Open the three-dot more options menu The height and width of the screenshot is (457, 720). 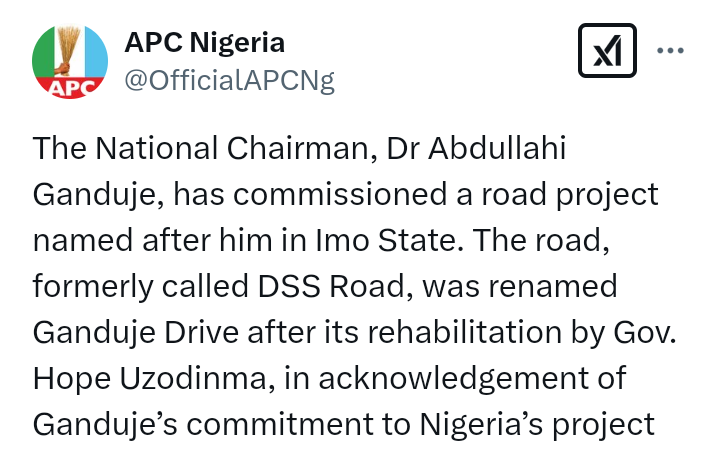pos(670,51)
